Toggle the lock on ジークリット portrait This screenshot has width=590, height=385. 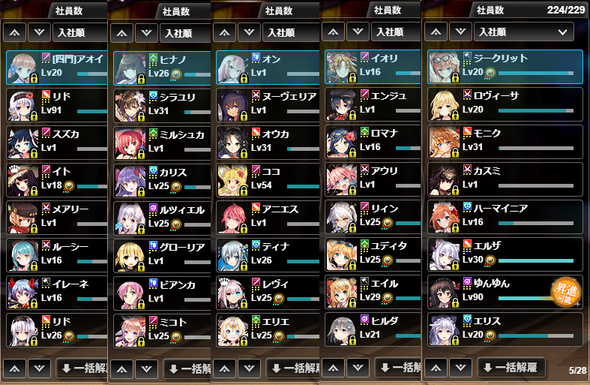pyautogui.click(x=455, y=78)
